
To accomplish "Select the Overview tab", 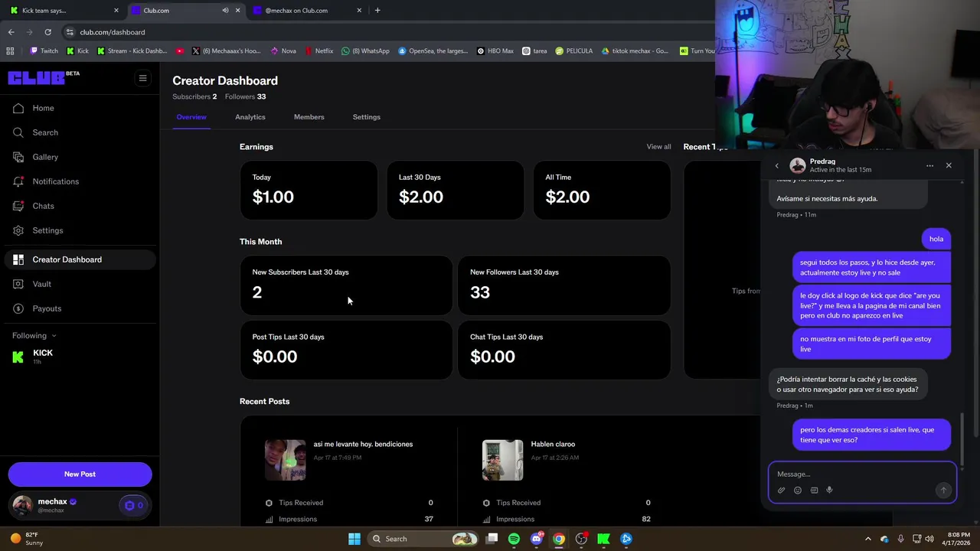I will 191,117.
